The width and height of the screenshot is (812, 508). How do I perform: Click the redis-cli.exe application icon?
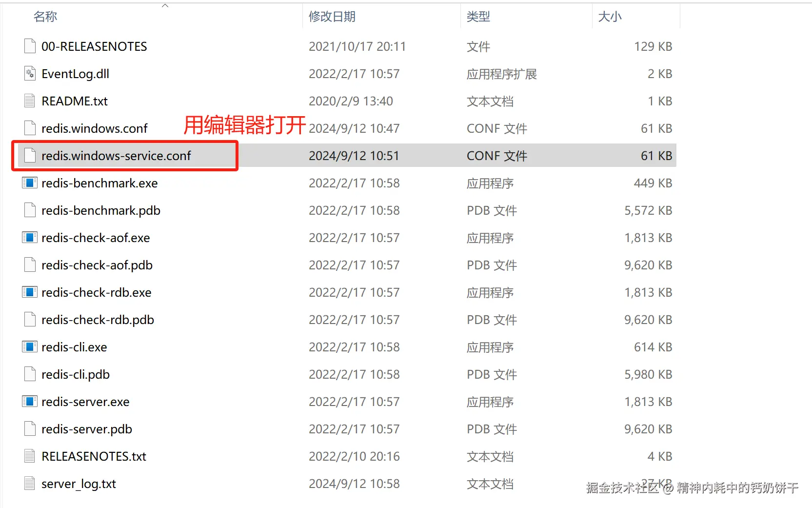tap(30, 347)
